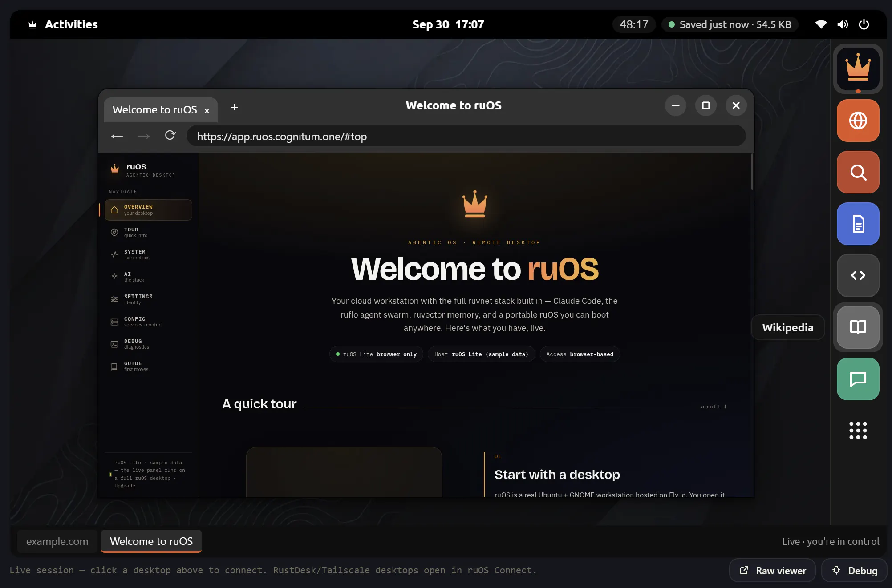The height and width of the screenshot is (588, 892).
Task: Open the Tour quick intro item
Action: 148,232
